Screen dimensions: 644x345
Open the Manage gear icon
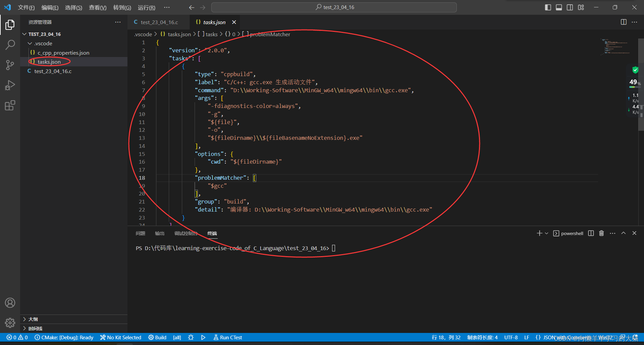coord(10,323)
